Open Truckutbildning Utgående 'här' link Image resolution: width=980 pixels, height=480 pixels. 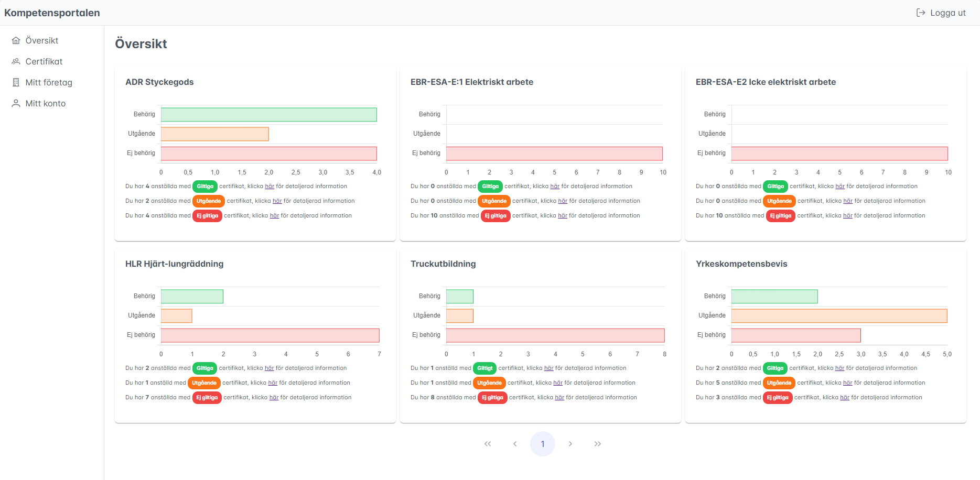click(558, 383)
